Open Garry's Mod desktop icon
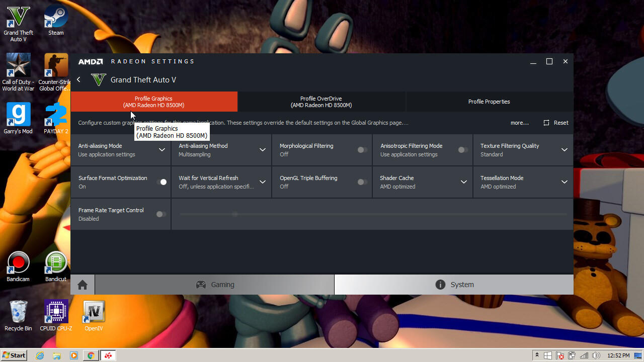Screen dimensions: 644x362 (x=19, y=119)
